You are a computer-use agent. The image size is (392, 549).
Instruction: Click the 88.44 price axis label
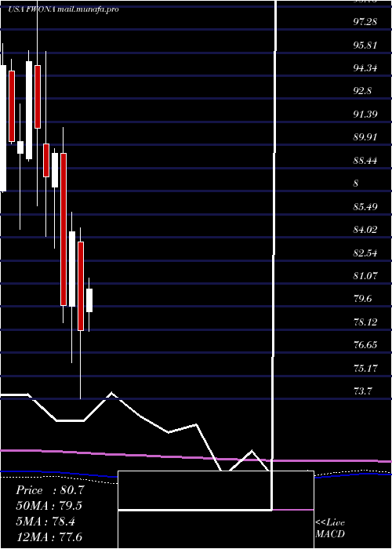365,161
